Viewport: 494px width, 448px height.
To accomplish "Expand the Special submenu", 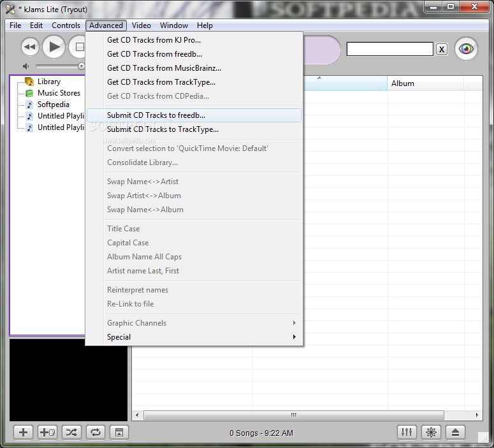I will tap(194, 337).
